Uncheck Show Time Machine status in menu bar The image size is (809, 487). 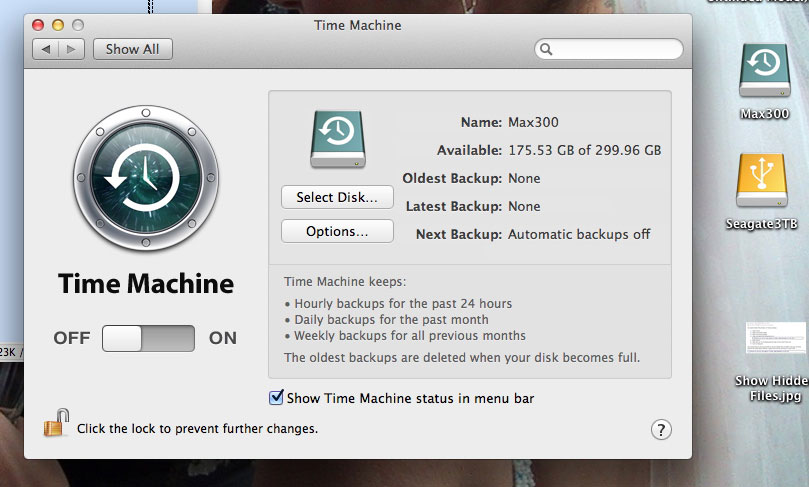coord(276,397)
